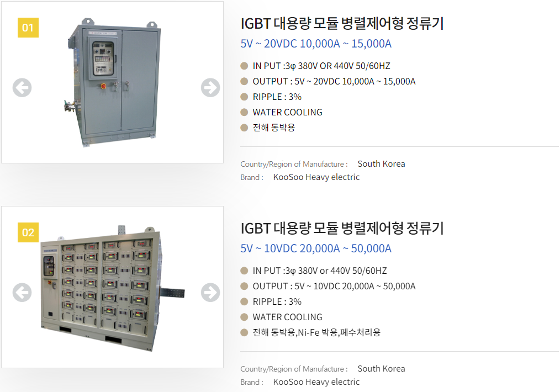Click the 전해 동박용,Ni-Fe 박용,폐수처리용 bullet
Screen dimensions: 560x392
point(316,332)
